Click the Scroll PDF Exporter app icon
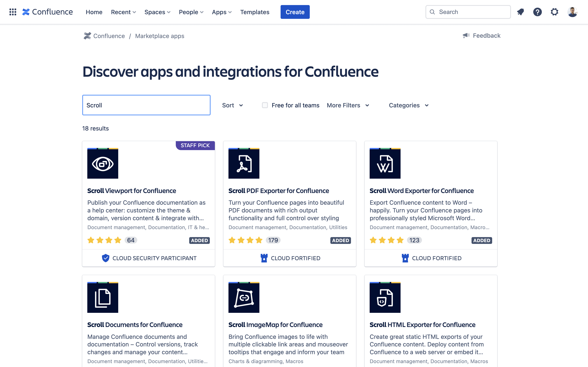 pos(244,163)
